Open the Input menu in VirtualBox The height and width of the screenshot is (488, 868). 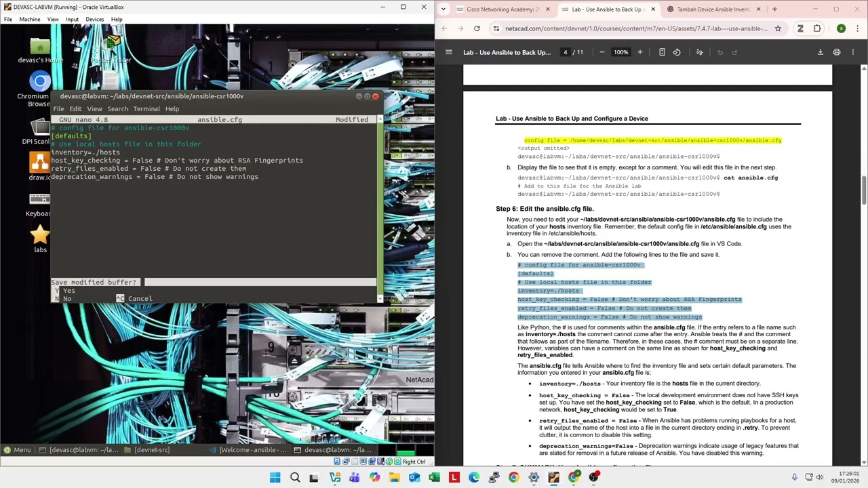[x=72, y=19]
